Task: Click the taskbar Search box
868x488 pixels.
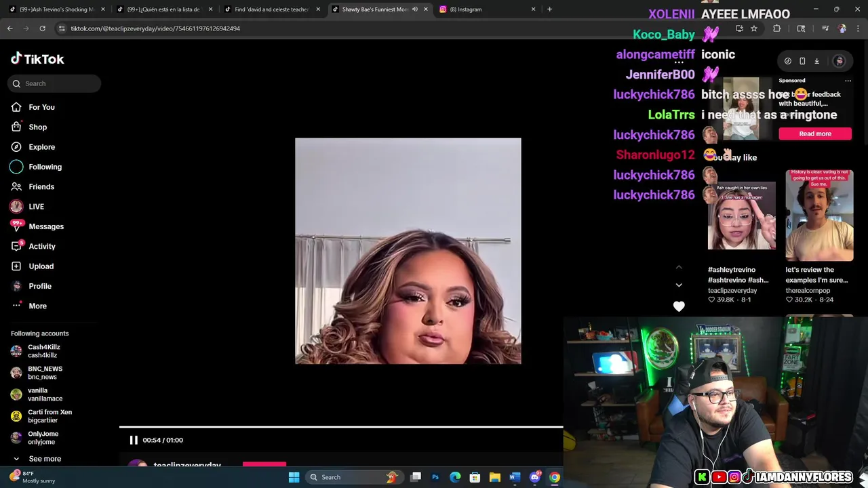Action: pyautogui.click(x=353, y=477)
